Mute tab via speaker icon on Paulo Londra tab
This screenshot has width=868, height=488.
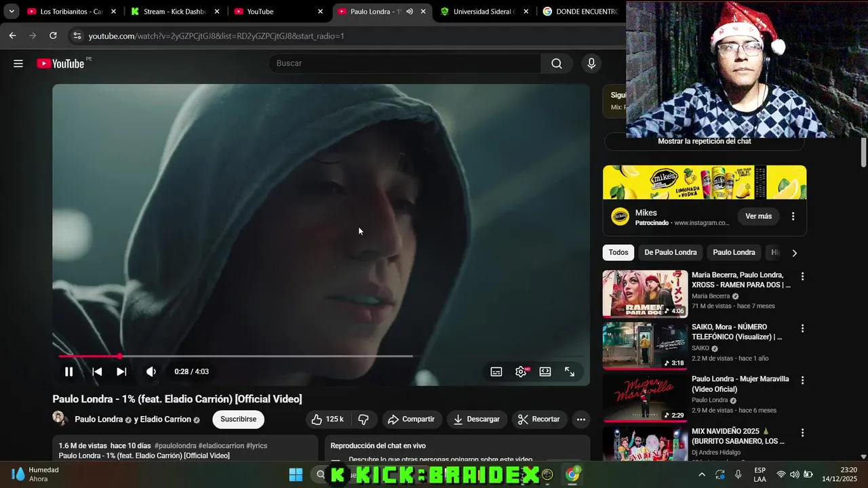click(410, 12)
